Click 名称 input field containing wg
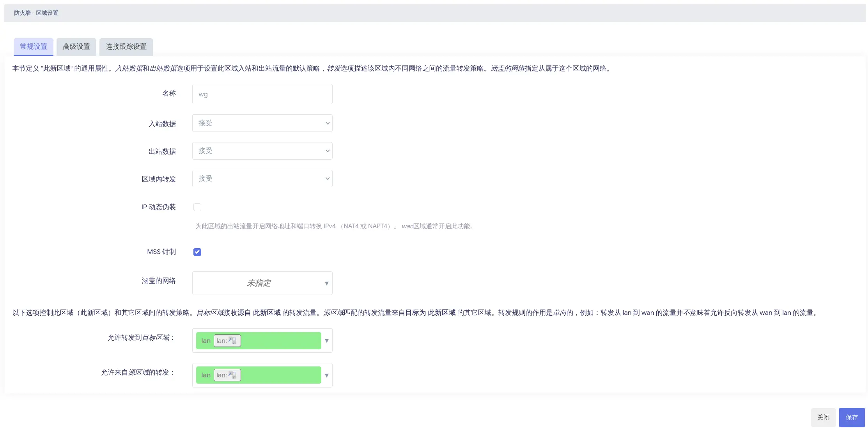868x432 pixels. 262,94
